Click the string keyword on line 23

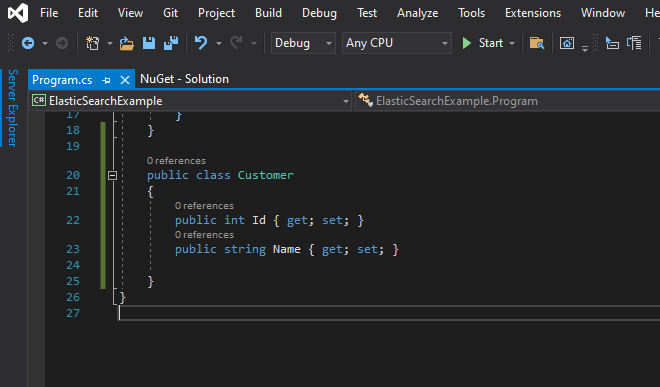pos(245,249)
